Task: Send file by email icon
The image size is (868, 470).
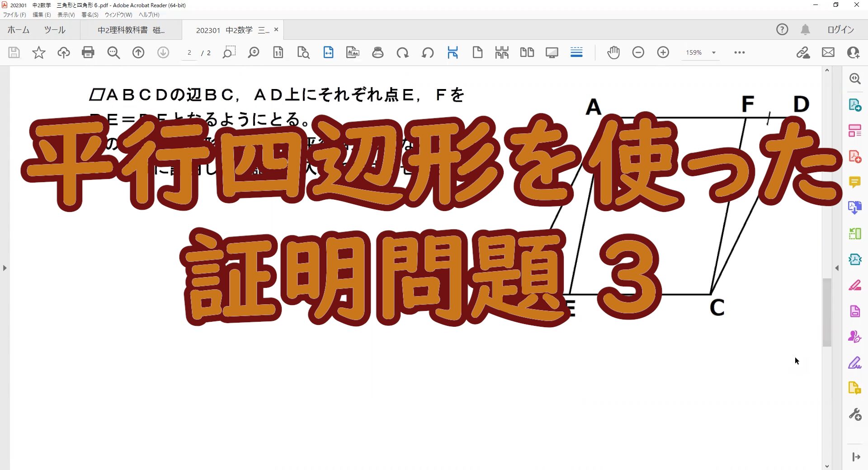Action: pyautogui.click(x=828, y=52)
